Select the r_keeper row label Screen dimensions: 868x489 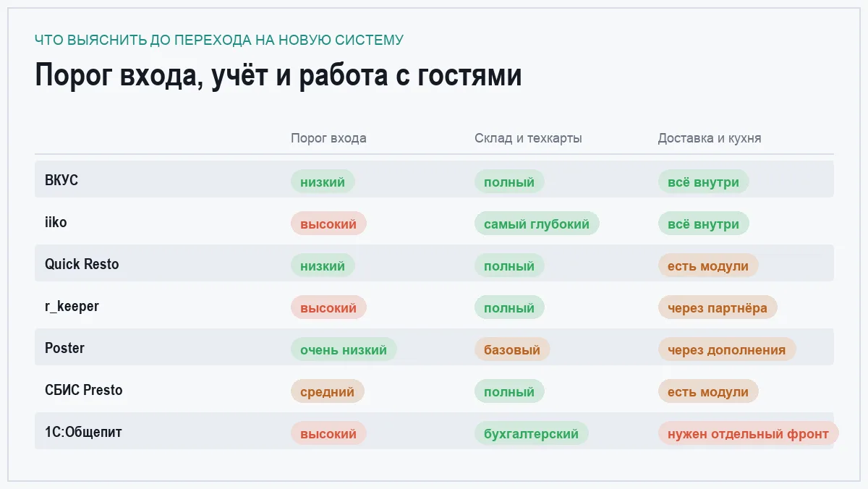tap(72, 306)
